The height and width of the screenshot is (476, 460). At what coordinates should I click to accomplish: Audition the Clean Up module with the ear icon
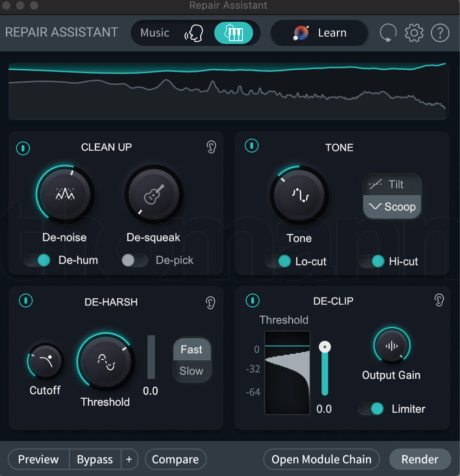click(x=211, y=146)
